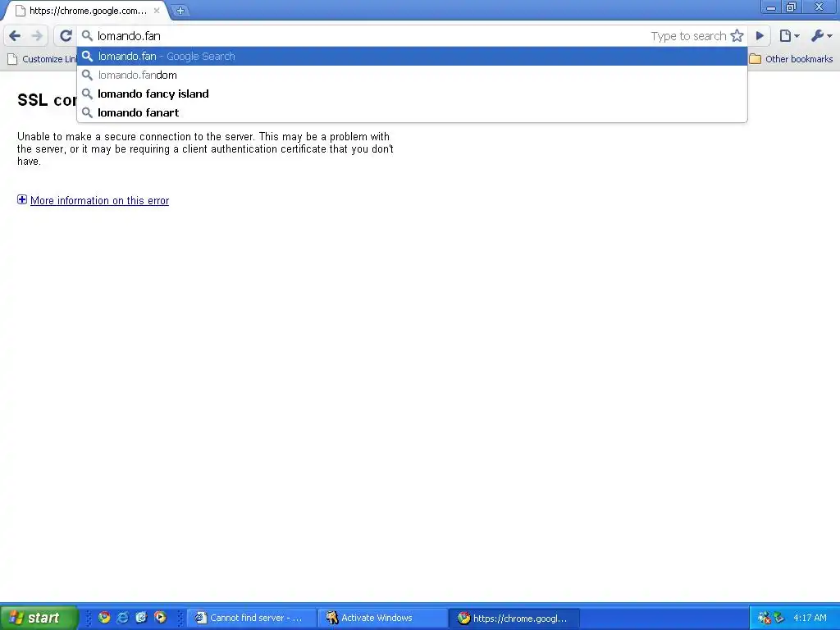Launch Internet Explorer from quick launch
The height and width of the screenshot is (630, 840).
coord(123,618)
